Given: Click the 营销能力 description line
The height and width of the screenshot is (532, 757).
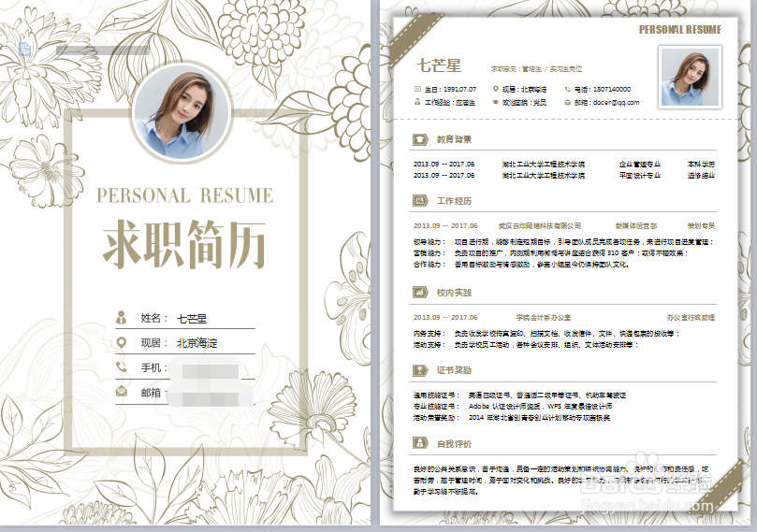Looking at the screenshot, I should 551,252.
